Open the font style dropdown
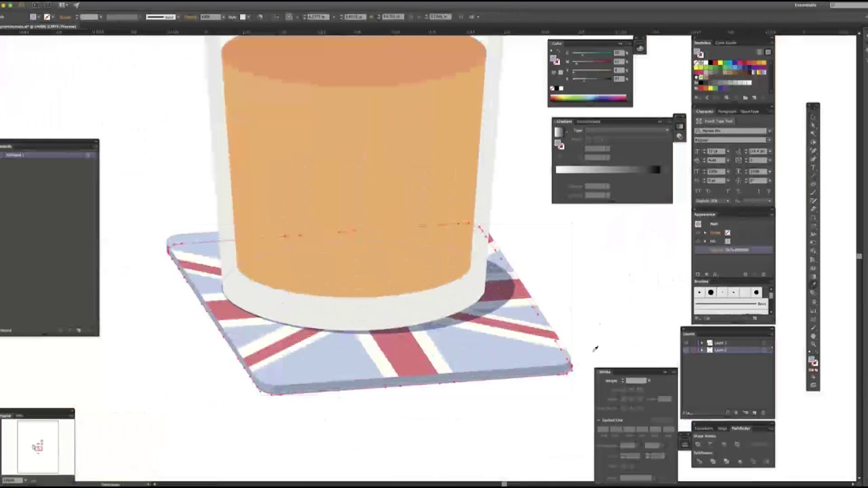The width and height of the screenshot is (868, 488). click(769, 140)
